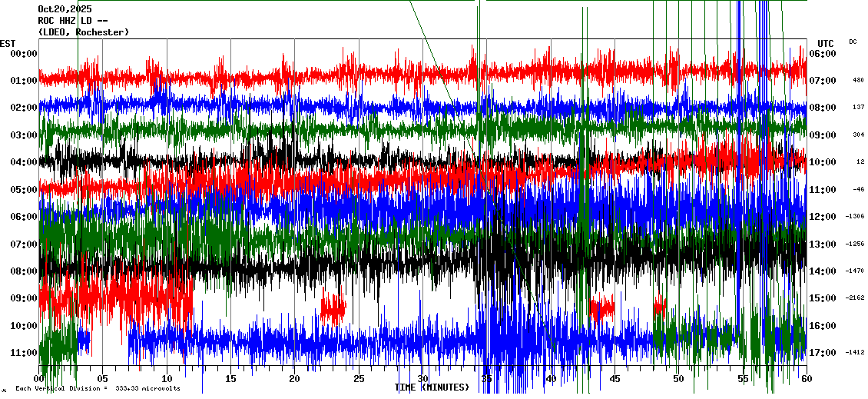Click the DC column header
Viewport: 868px width, 399px height.
click(853, 42)
